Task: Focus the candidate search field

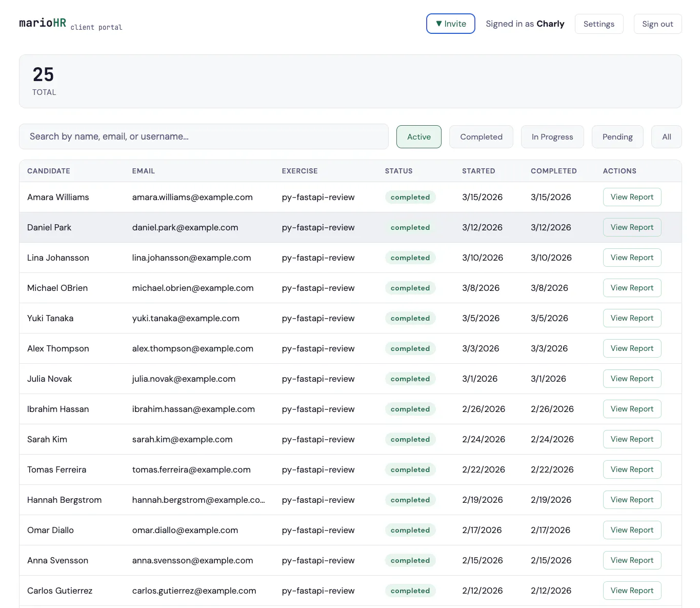Action: [204, 136]
